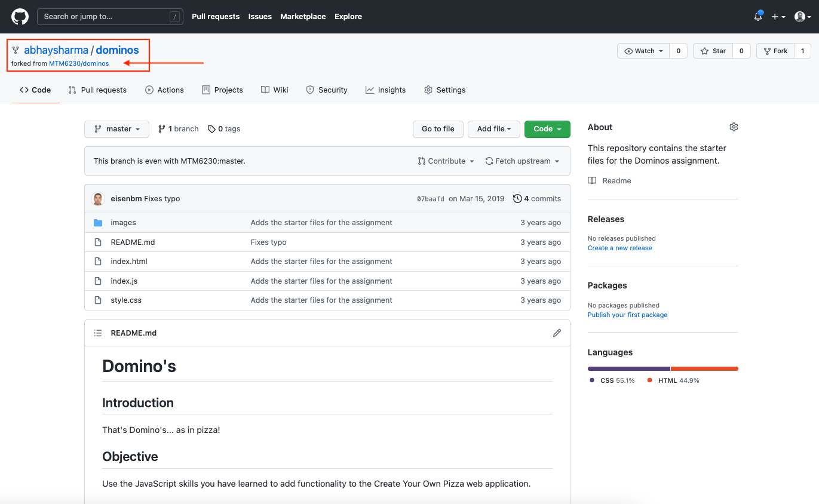Click the README.md pencil edit icon
819x504 pixels.
tap(557, 333)
